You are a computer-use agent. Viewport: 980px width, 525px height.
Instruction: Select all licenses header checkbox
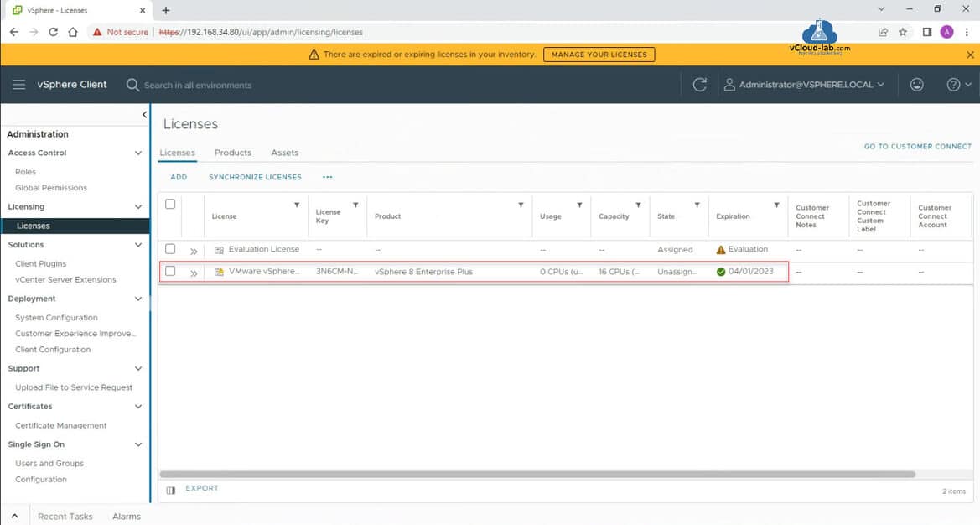click(x=170, y=205)
